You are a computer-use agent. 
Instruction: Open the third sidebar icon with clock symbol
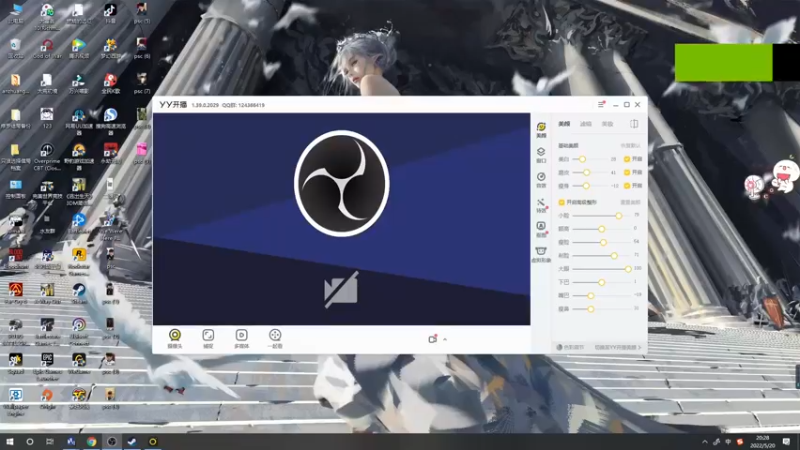pyautogui.click(x=541, y=180)
